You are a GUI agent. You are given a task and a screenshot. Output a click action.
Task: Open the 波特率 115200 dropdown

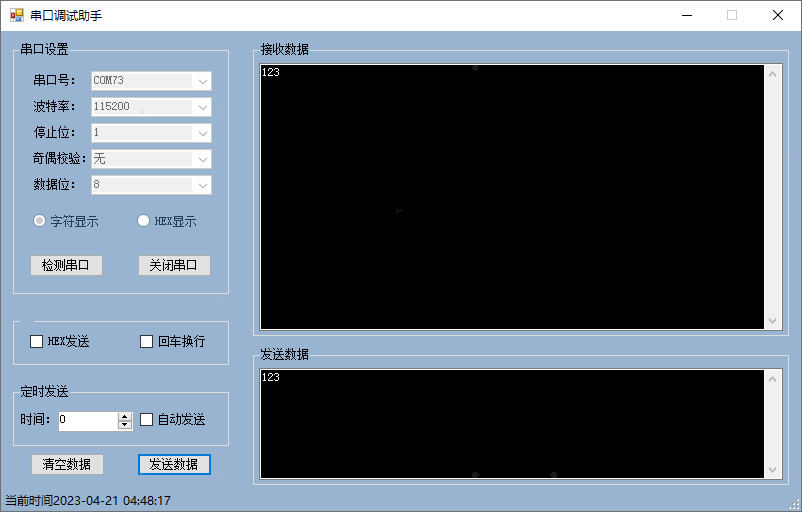coord(151,107)
